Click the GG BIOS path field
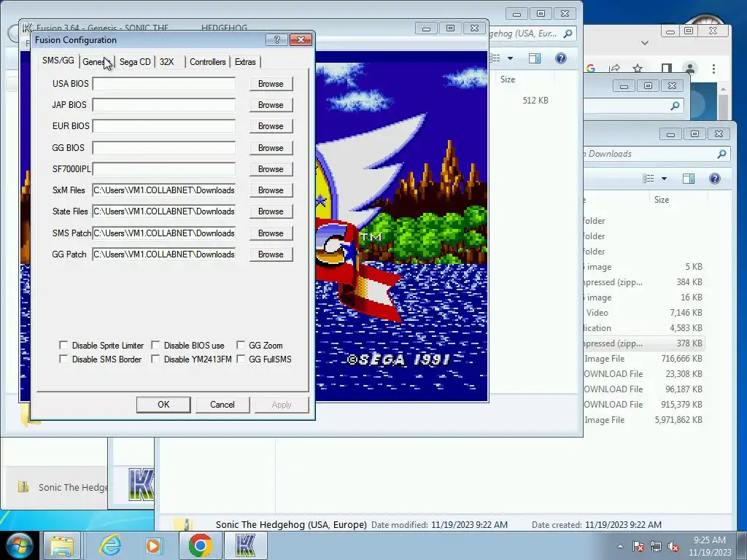747x560 pixels. [164, 147]
